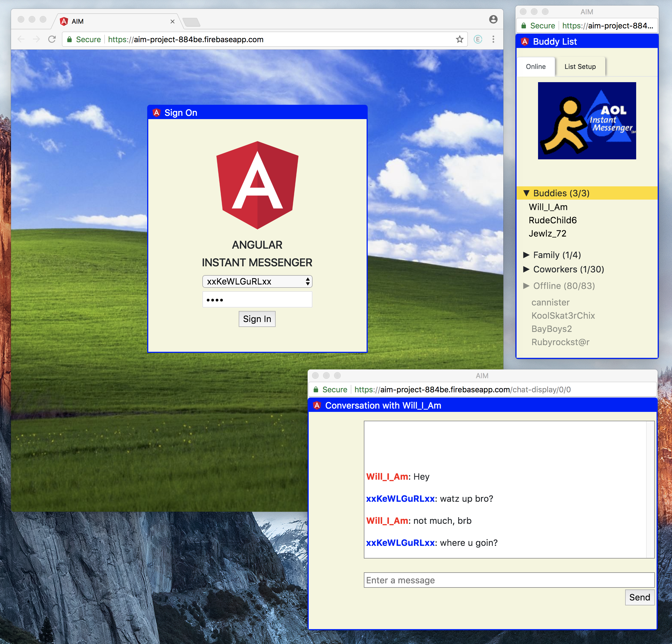Click the large Angular shield logo

pyautogui.click(x=257, y=185)
